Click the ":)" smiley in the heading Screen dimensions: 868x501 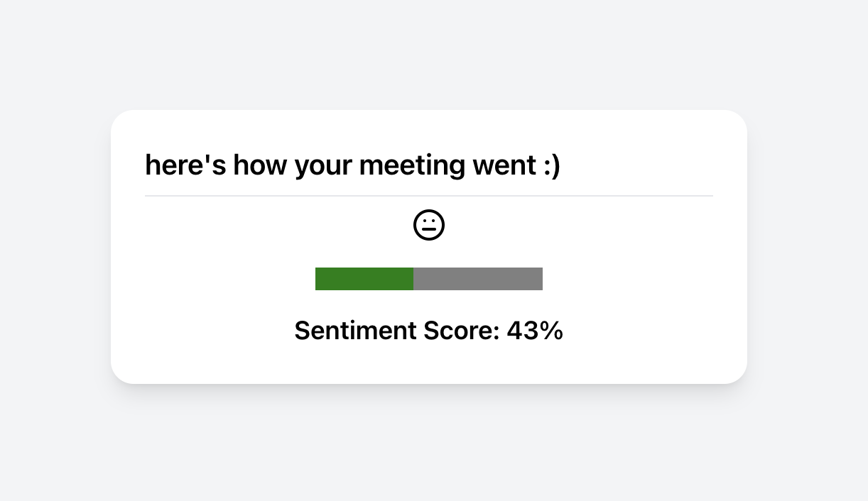pos(551,166)
